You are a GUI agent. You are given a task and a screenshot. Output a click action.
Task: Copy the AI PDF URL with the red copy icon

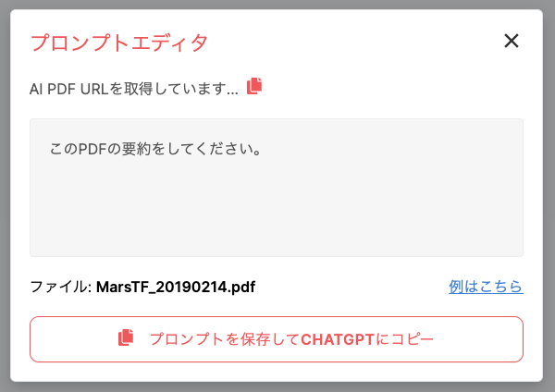click(254, 86)
